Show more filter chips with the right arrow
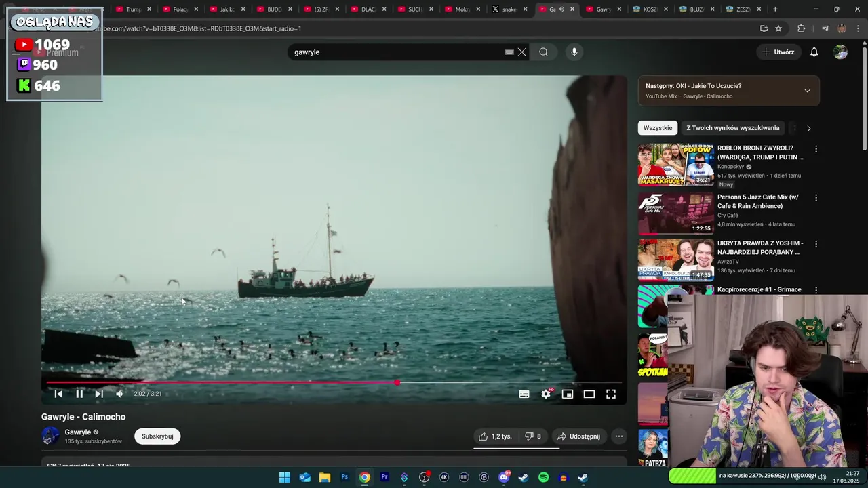 [808, 128]
